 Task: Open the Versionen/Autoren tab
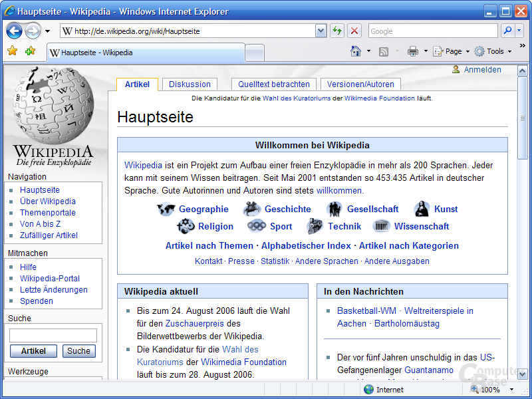[360, 84]
